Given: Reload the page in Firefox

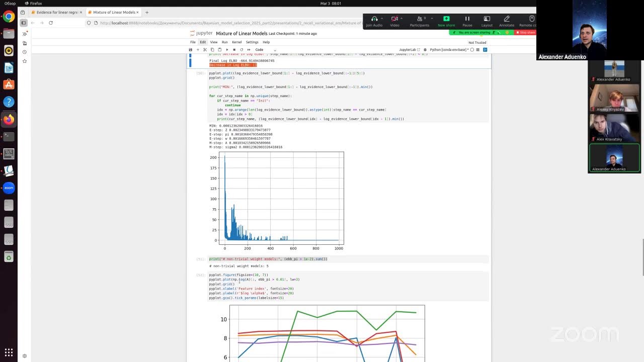Looking at the screenshot, I should click(x=51, y=23).
